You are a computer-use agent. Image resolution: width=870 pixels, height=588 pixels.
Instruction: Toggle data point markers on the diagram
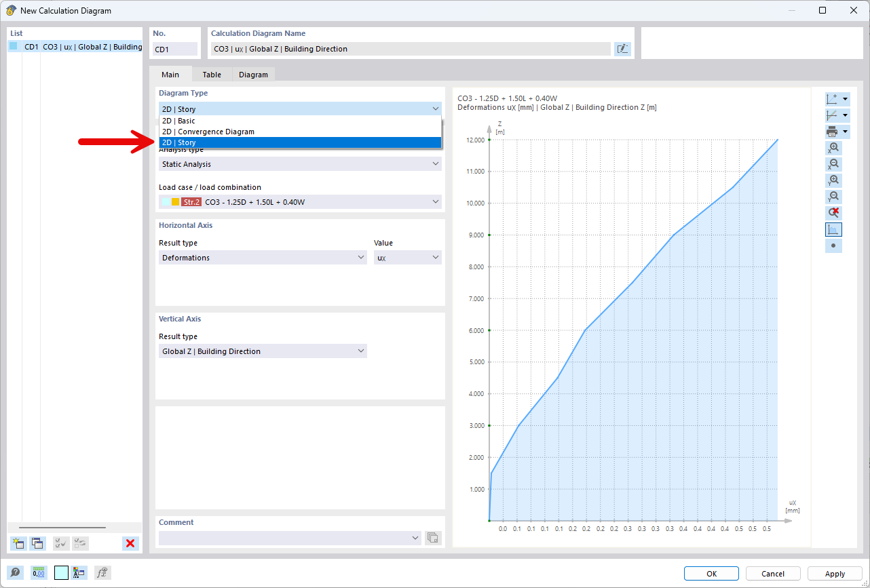click(833, 246)
